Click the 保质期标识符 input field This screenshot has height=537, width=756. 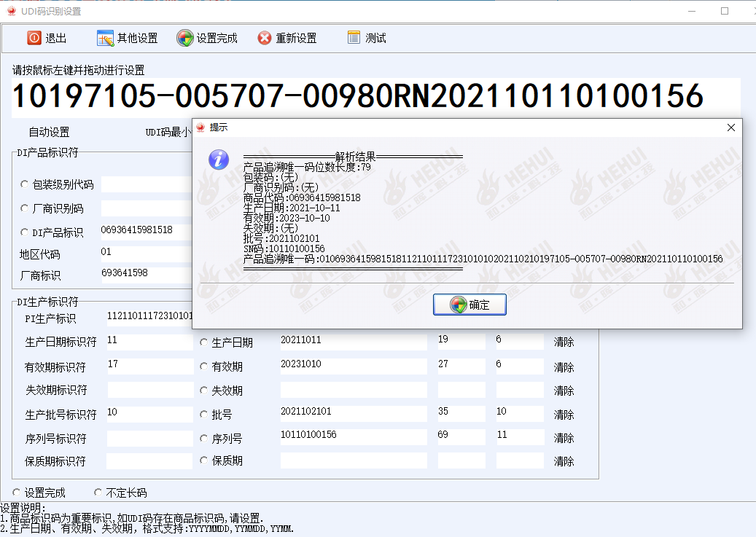[149, 461]
